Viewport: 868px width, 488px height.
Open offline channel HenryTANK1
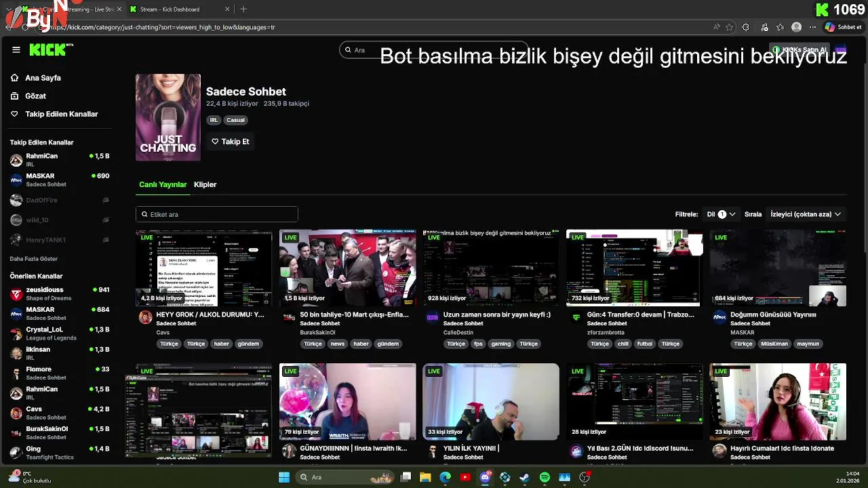[60, 240]
